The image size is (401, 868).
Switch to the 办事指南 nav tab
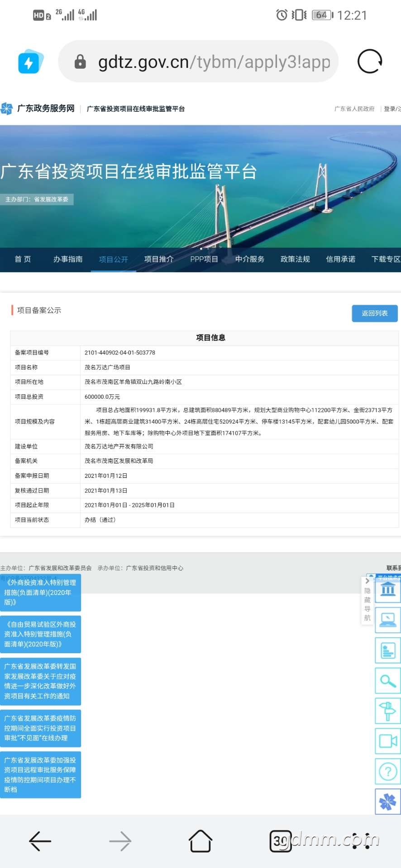[x=68, y=259]
